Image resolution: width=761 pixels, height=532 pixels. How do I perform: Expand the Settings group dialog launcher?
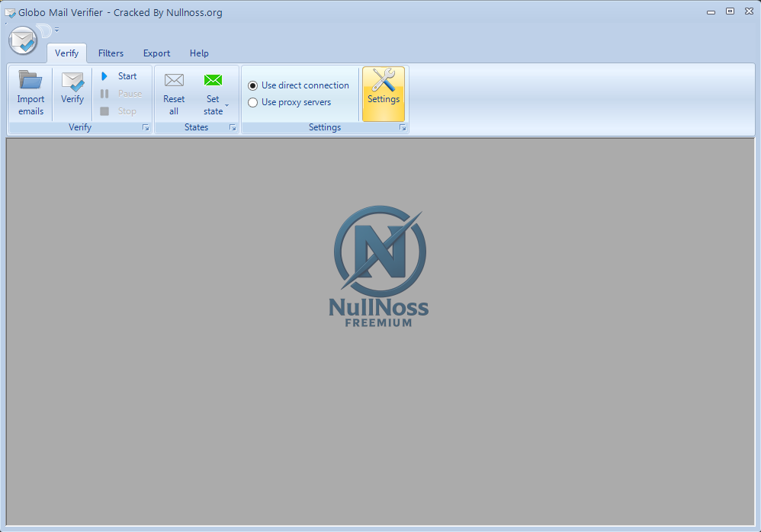point(403,127)
